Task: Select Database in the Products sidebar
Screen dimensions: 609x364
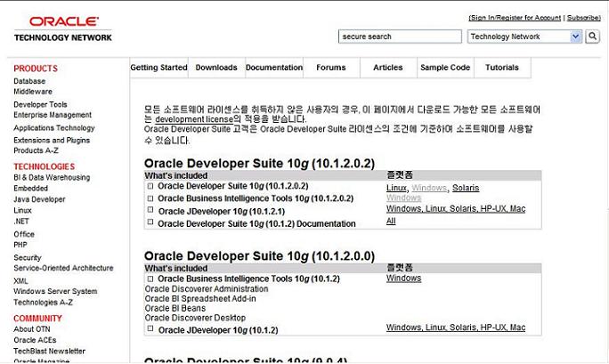Action: pyautogui.click(x=29, y=81)
